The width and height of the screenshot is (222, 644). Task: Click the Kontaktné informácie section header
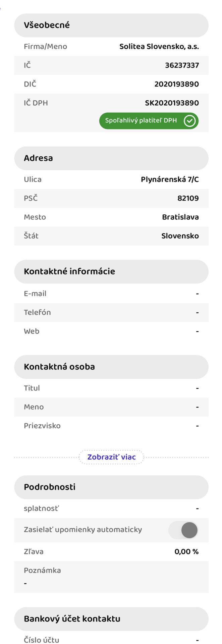[111, 271]
